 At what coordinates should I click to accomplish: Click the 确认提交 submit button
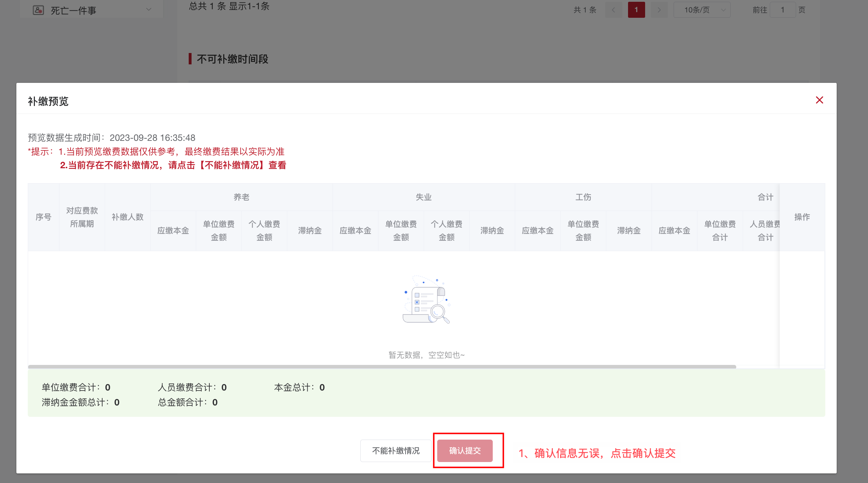tap(465, 450)
